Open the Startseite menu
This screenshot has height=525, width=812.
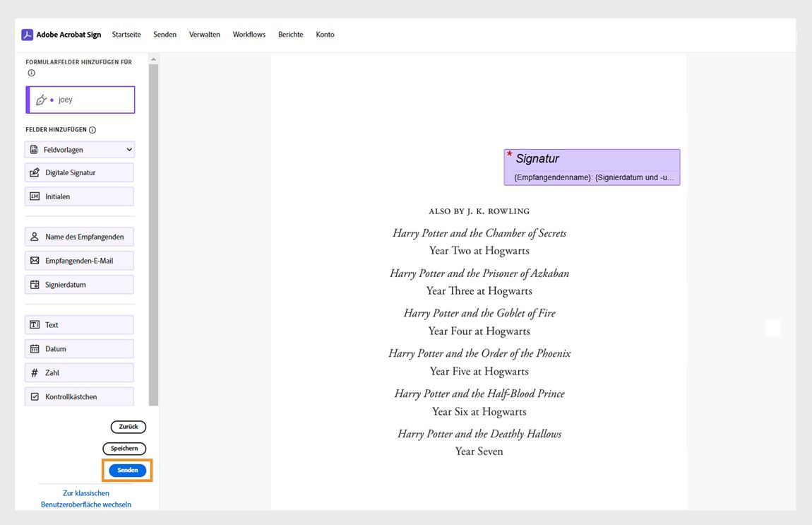(126, 35)
